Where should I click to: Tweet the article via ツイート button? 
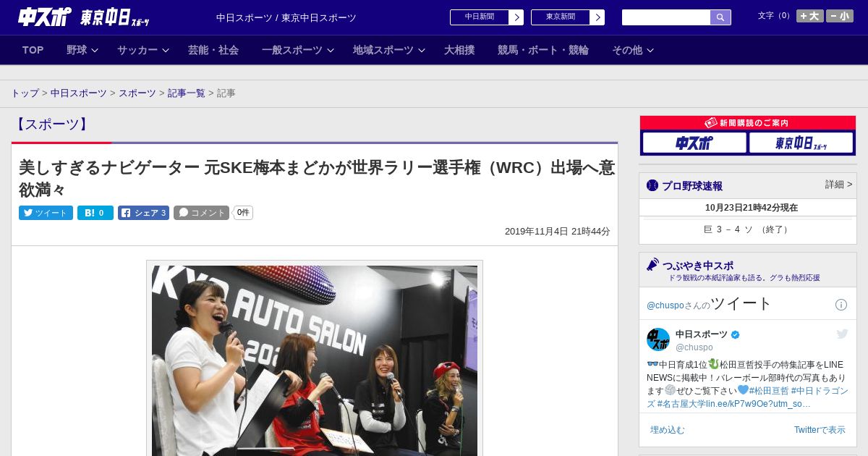[x=46, y=213]
